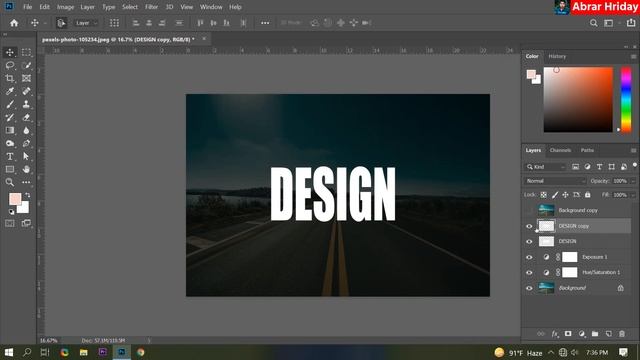
Task: Open the search icon at top right
Action: point(593,23)
